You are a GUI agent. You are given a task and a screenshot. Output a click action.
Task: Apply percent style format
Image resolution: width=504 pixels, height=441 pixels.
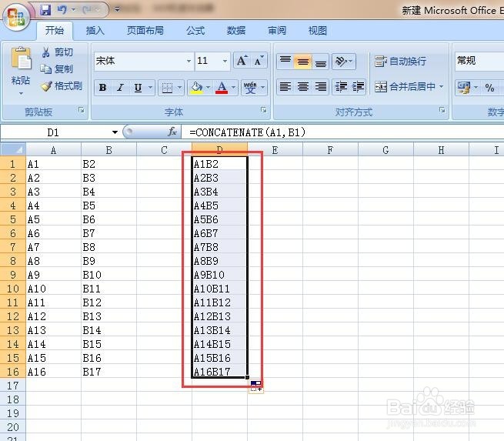click(x=489, y=88)
